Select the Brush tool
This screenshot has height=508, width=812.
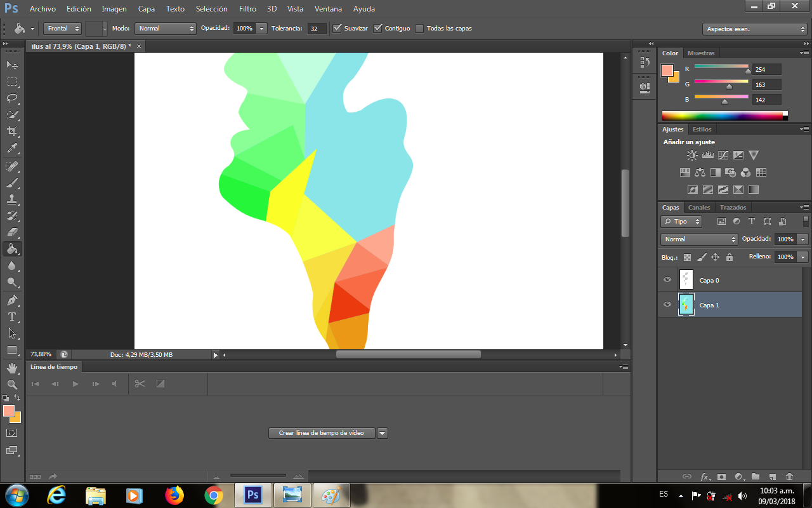coord(12,183)
